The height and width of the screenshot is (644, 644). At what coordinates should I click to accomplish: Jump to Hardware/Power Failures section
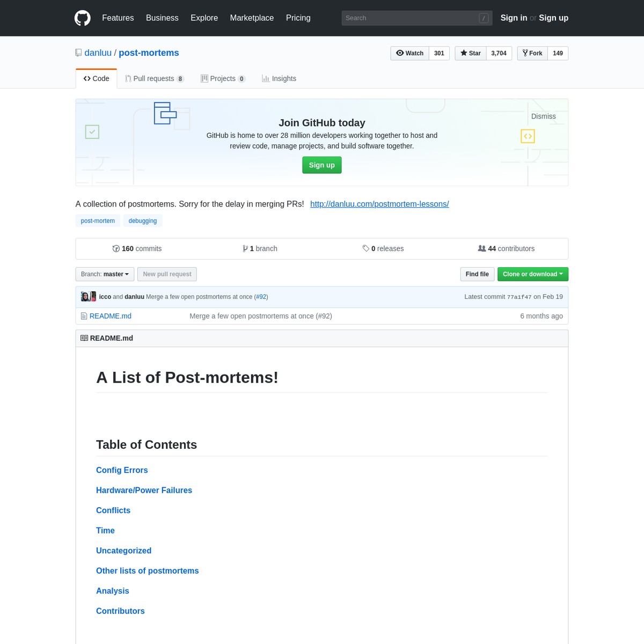(x=144, y=490)
